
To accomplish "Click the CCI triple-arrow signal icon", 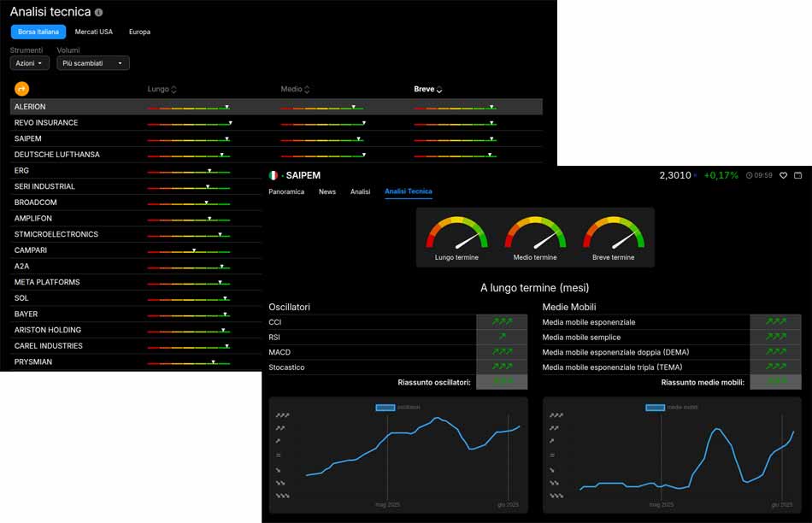I will coord(502,322).
